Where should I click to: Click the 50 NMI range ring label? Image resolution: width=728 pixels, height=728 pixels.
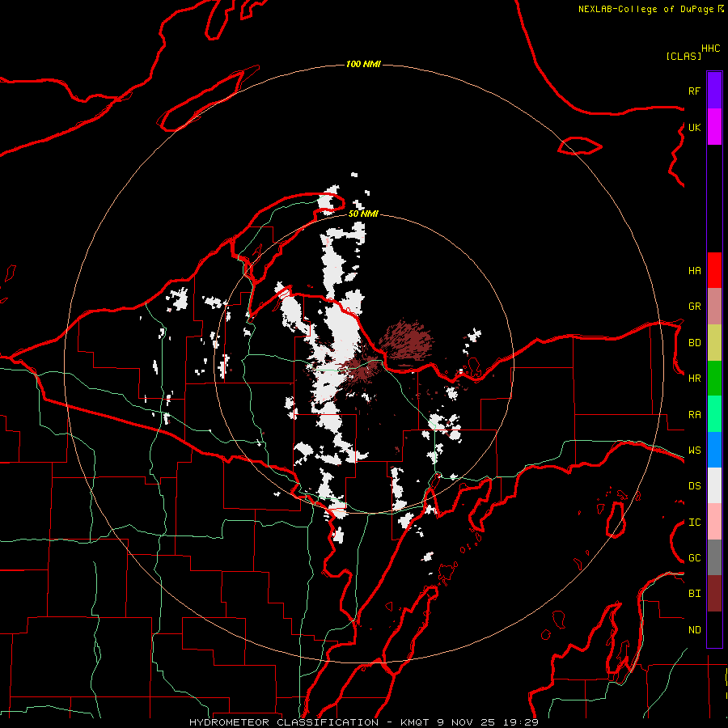coord(363,214)
